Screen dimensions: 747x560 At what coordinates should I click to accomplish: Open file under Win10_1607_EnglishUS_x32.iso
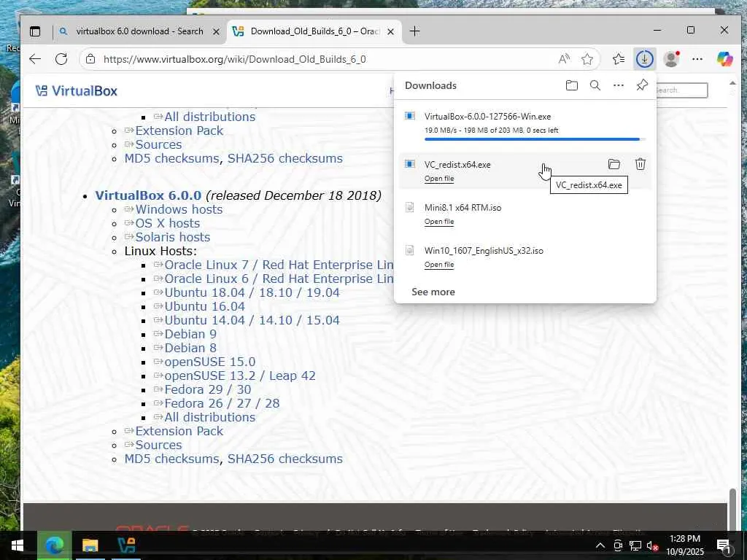[x=438, y=264]
